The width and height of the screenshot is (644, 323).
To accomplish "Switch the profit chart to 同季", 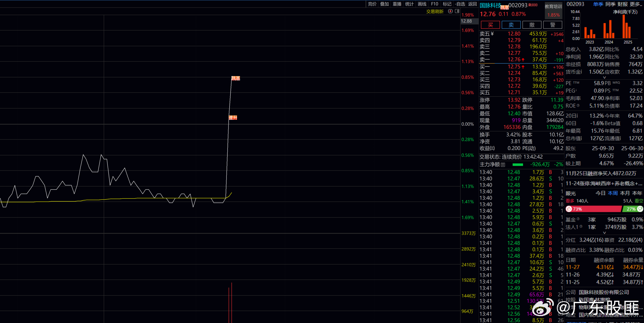I will (610, 4).
